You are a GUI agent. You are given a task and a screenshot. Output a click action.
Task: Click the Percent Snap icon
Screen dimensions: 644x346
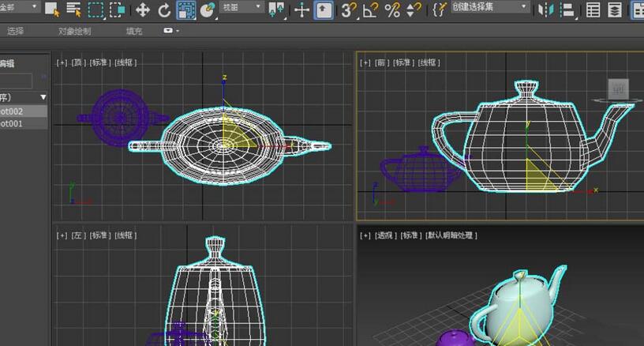(392, 9)
